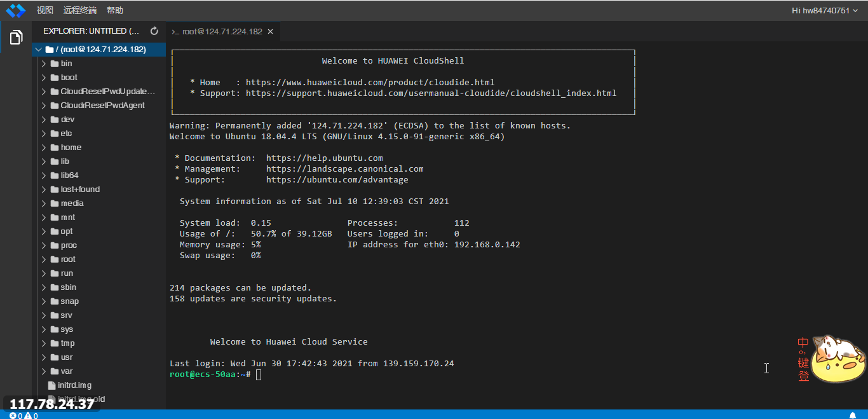Click the https://landscape.canonical.com link

[x=345, y=168]
